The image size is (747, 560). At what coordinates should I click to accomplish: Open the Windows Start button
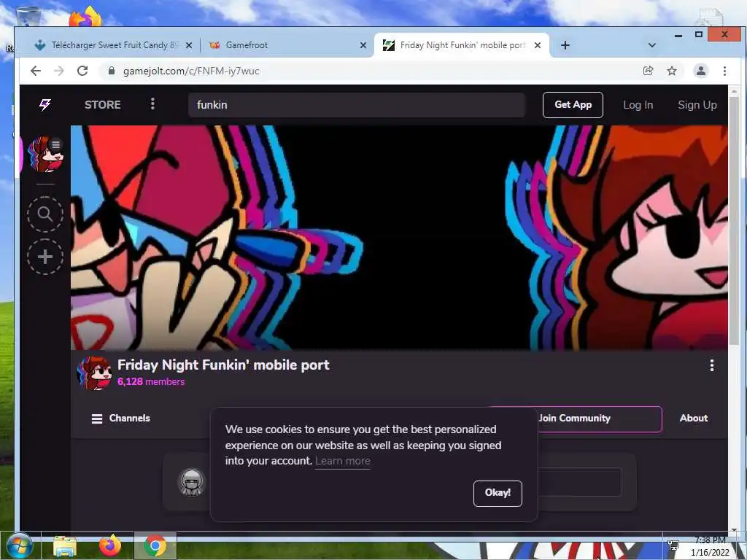[x=19, y=545]
